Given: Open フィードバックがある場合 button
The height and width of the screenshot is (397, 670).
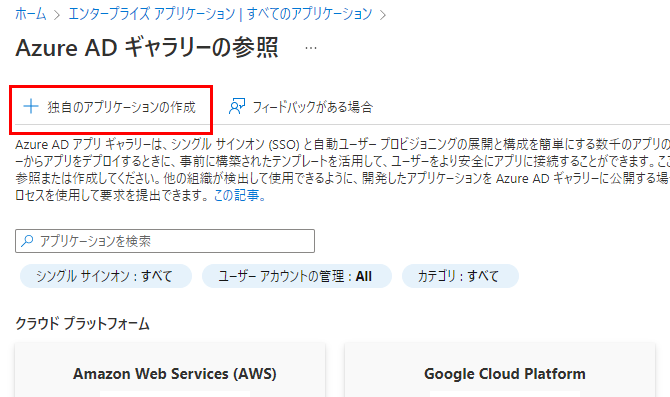Looking at the screenshot, I should pyautogui.click(x=301, y=107).
